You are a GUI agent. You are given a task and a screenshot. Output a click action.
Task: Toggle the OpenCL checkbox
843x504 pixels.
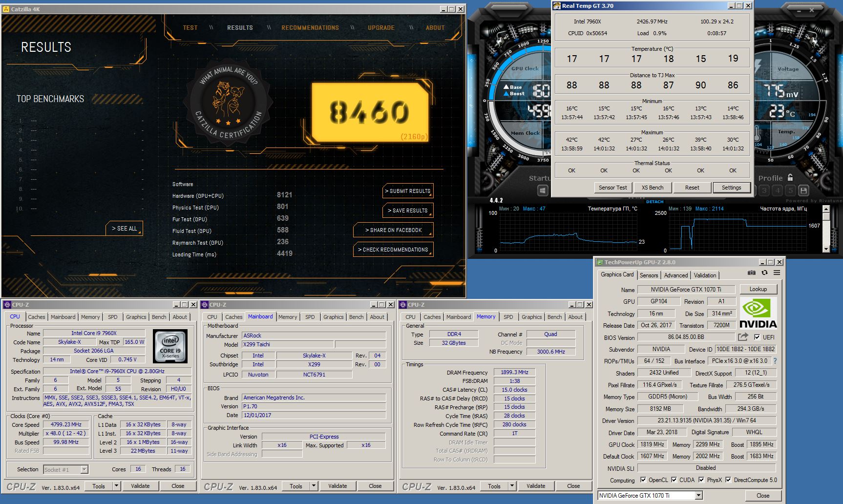643,480
